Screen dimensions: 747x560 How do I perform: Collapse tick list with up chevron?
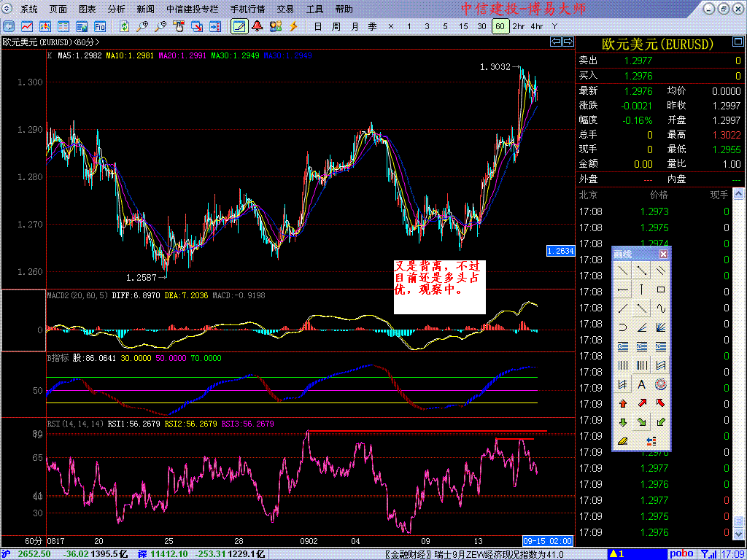click(x=737, y=195)
